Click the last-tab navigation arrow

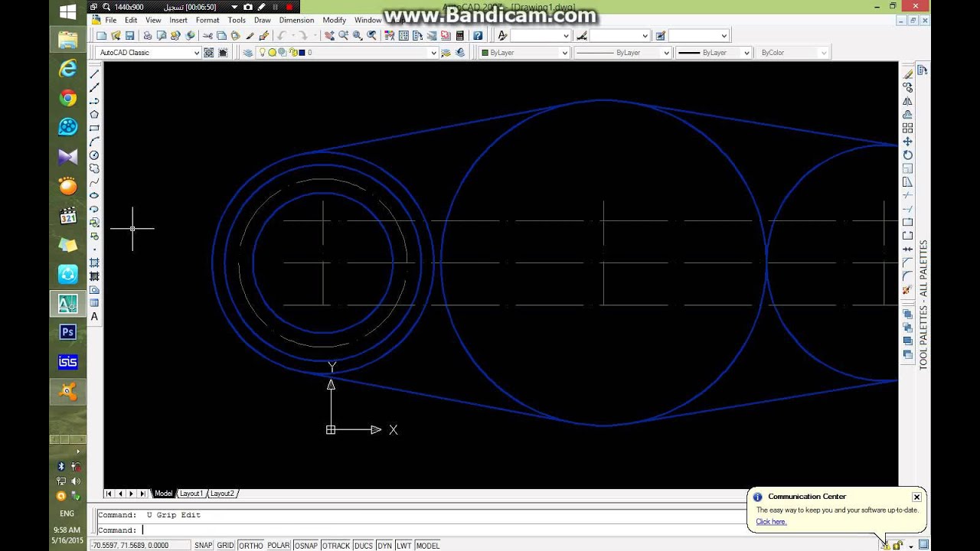coord(143,494)
